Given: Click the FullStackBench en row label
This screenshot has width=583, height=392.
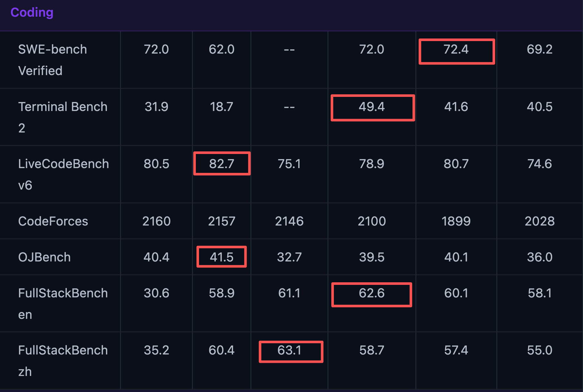Looking at the screenshot, I should (63, 303).
